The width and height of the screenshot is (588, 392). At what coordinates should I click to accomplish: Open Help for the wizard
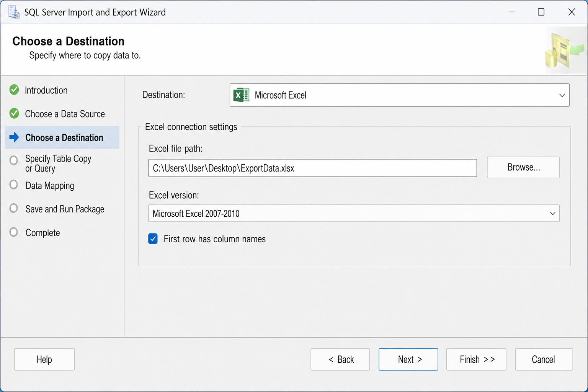[44, 359]
